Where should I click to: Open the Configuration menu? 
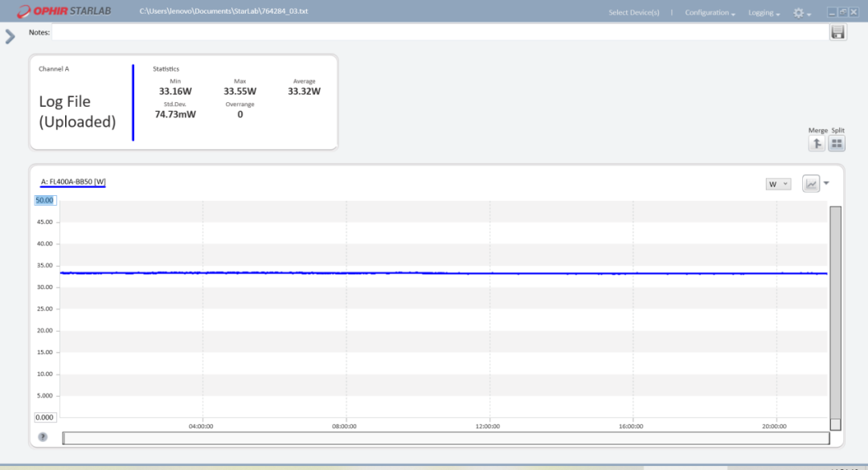(710, 13)
